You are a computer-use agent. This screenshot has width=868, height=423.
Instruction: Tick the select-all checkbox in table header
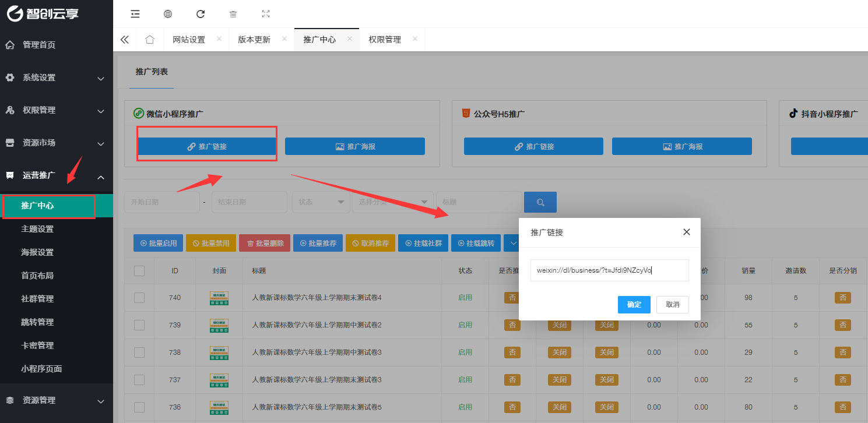139,270
